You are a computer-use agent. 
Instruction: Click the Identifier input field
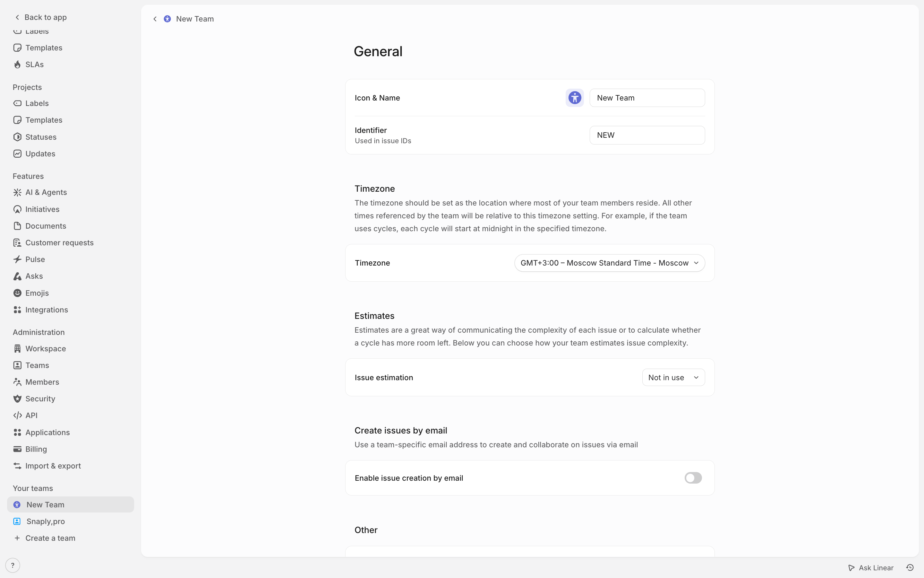647,135
